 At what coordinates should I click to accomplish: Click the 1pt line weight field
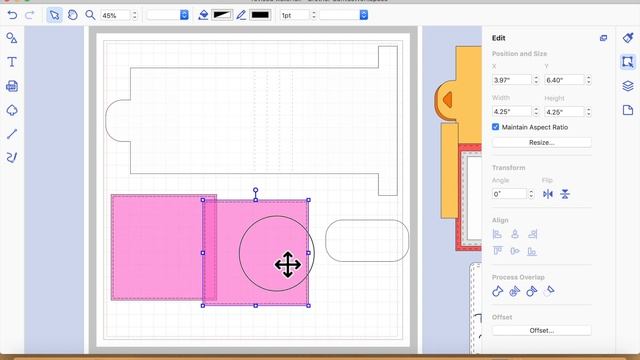295,15
